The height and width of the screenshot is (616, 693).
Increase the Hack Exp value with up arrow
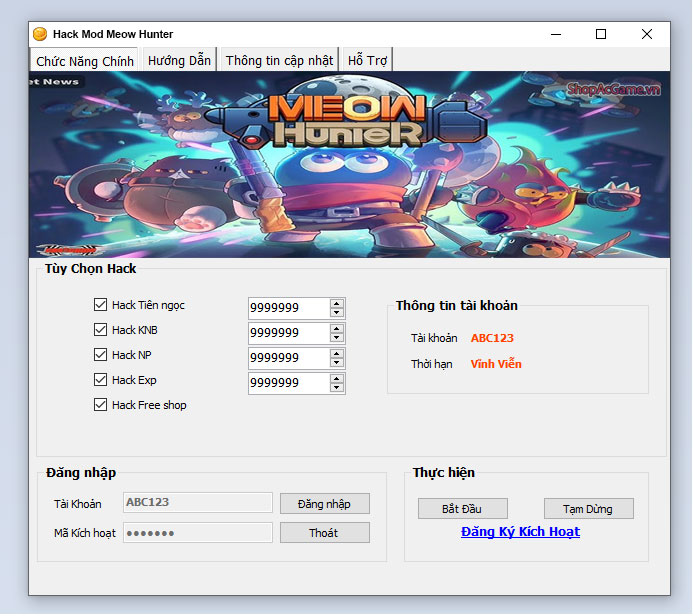pos(337,379)
